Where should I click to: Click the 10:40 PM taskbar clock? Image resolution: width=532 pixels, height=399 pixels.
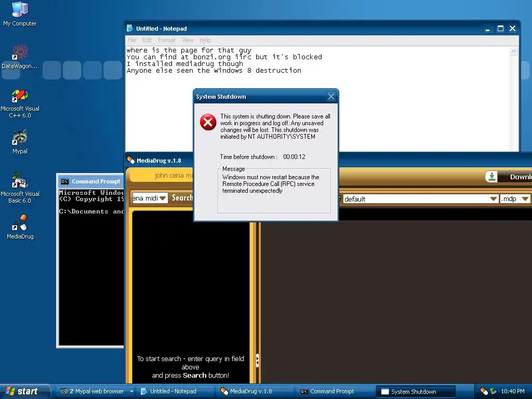pos(512,391)
